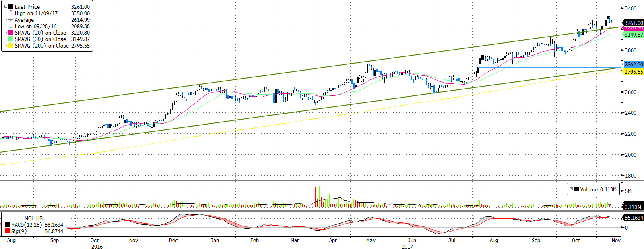Click the 2000 price axis label
The image size is (644, 249).
pyautogui.click(x=630, y=155)
